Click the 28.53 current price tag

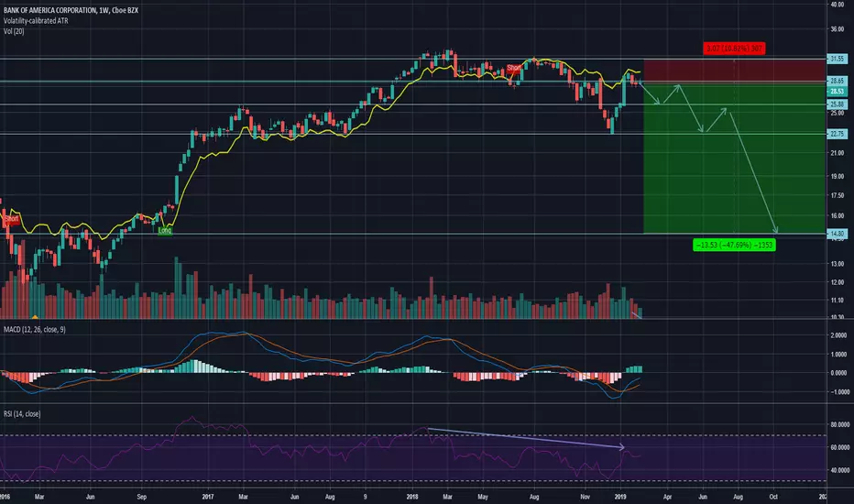point(837,92)
